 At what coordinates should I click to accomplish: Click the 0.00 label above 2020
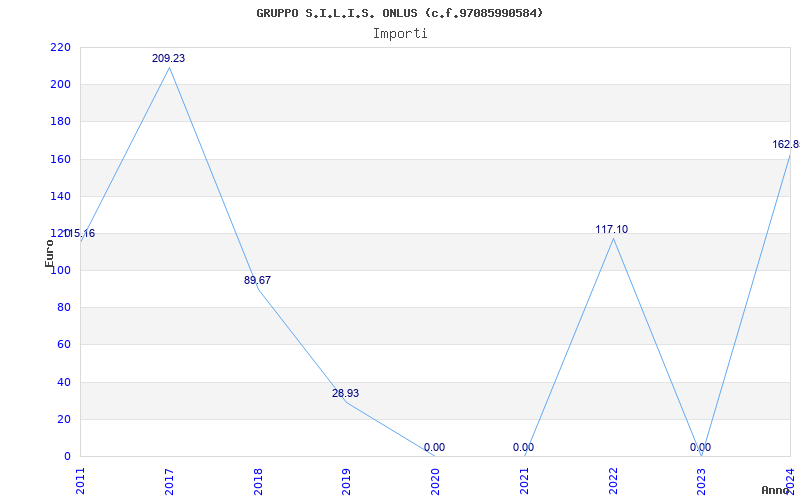tap(434, 447)
